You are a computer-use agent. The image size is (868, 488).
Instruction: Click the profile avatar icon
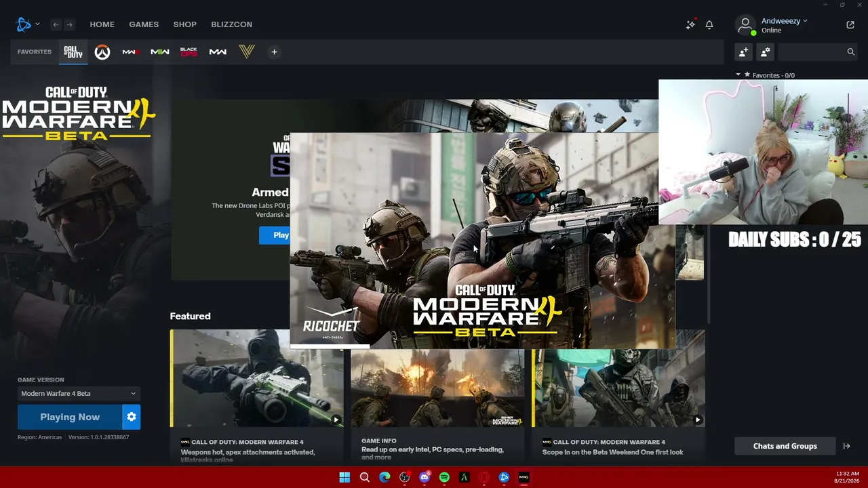[745, 25]
